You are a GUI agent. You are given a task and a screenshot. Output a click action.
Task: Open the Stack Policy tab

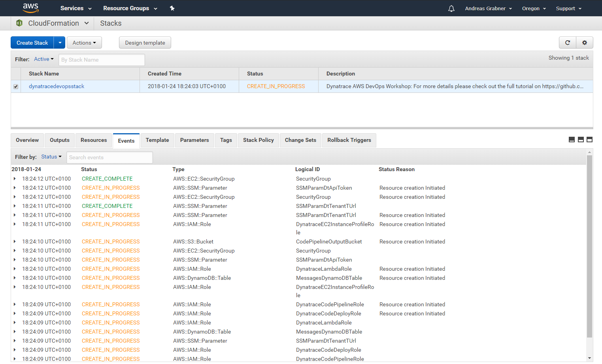(x=259, y=140)
